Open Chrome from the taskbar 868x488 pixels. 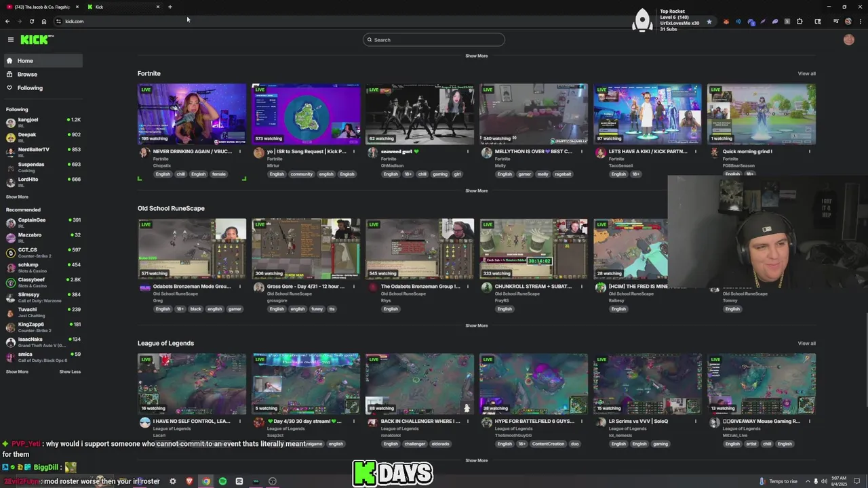pyautogui.click(x=206, y=481)
